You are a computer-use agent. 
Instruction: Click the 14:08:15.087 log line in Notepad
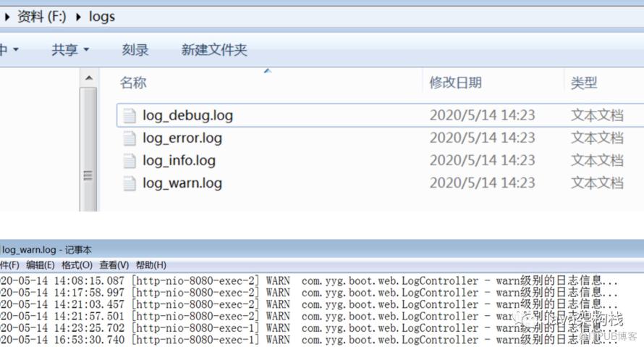(309, 281)
